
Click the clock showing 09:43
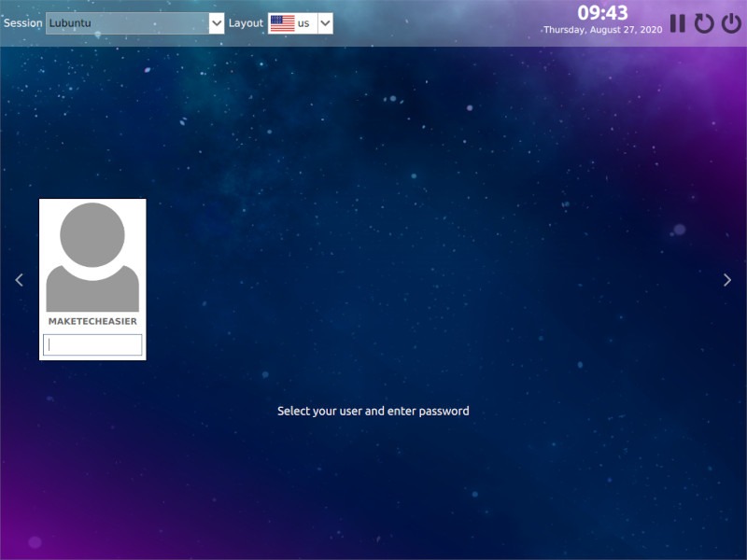click(x=601, y=13)
